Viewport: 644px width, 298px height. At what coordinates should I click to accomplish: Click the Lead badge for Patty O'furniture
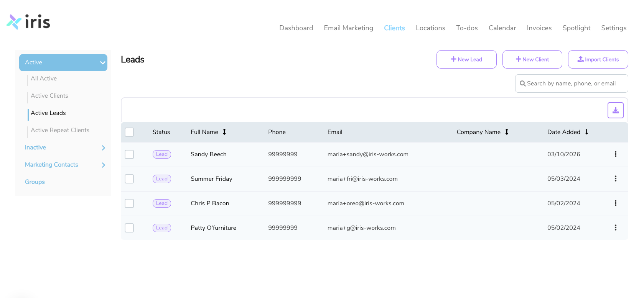point(162,228)
